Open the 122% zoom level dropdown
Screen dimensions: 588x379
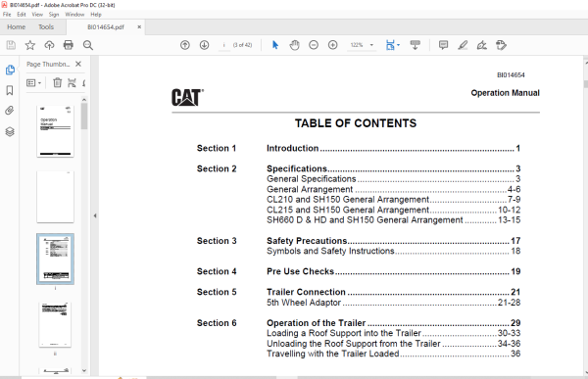tap(362, 45)
